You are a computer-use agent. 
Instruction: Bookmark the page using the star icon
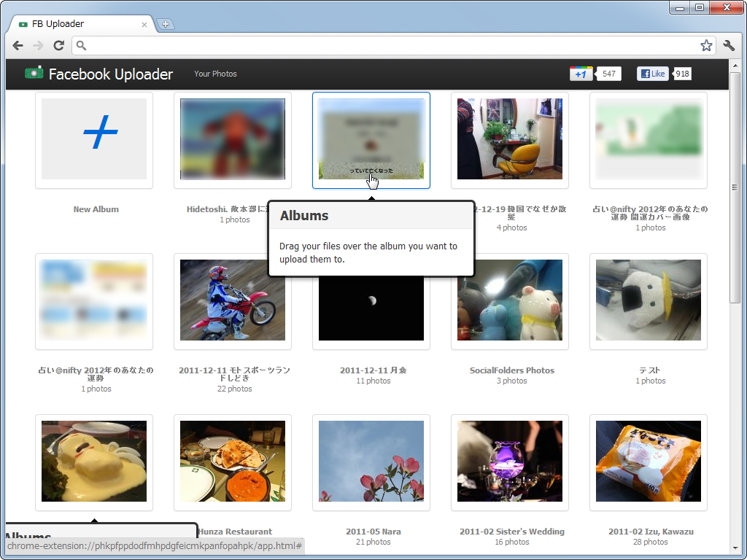click(706, 45)
